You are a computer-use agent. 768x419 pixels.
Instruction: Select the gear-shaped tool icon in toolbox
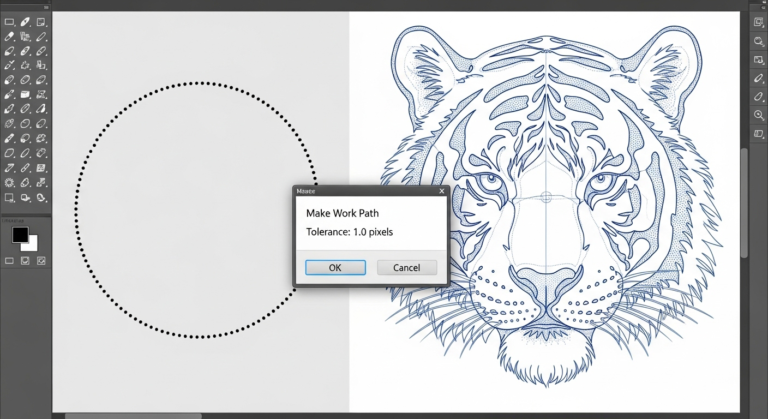[9, 183]
